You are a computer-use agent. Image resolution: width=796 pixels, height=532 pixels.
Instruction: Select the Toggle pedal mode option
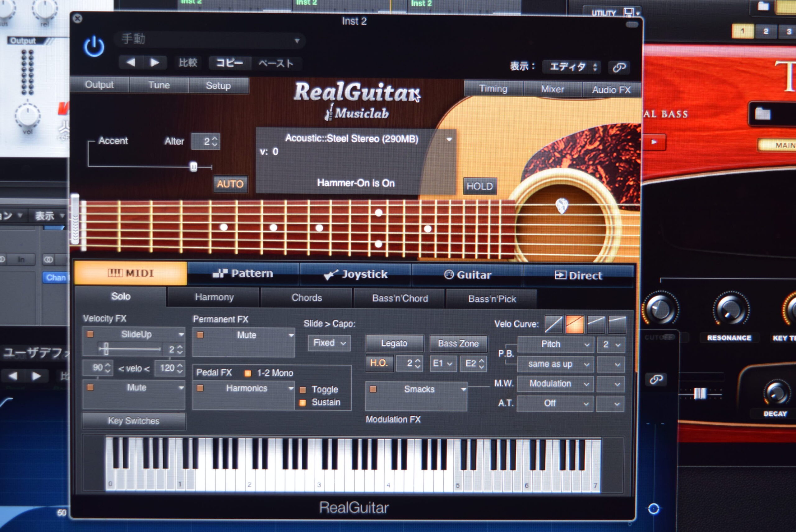pyautogui.click(x=303, y=390)
